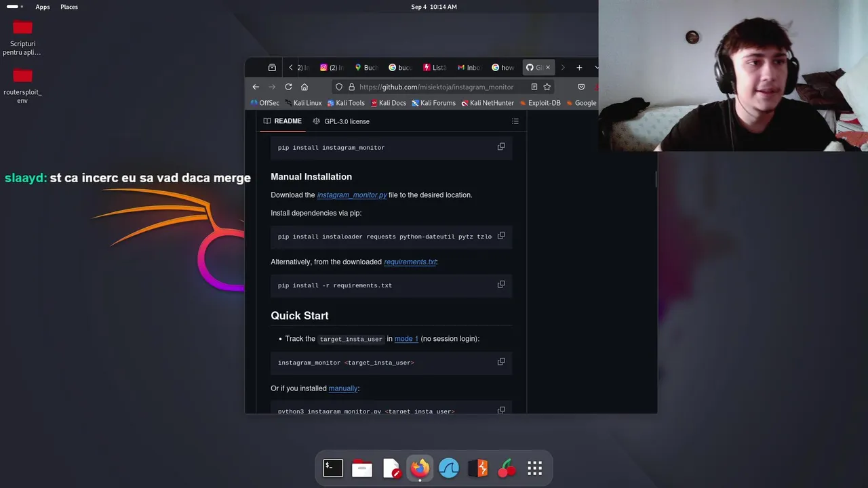The height and width of the screenshot is (488, 868).
Task: Click the Manual Installation heading
Action: [x=311, y=176]
